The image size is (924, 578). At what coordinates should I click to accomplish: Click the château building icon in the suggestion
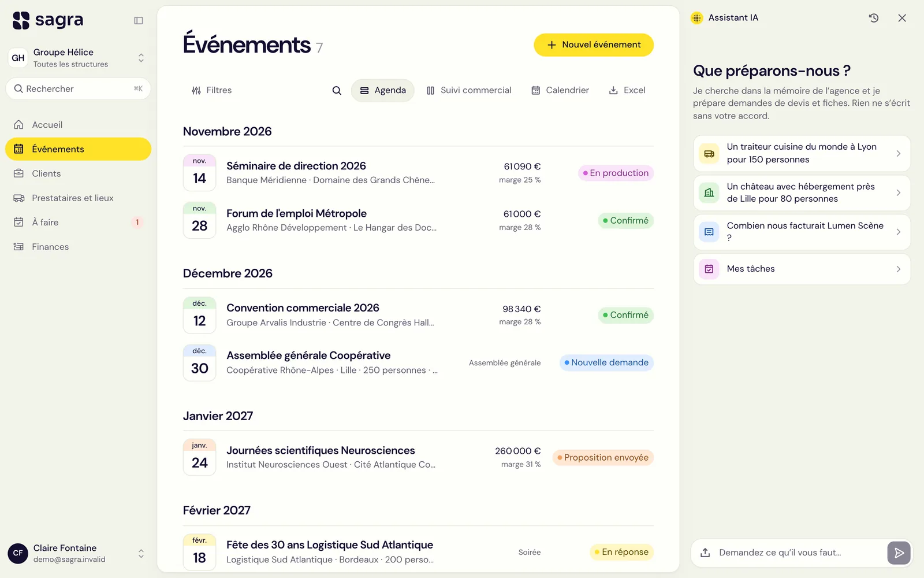(709, 192)
